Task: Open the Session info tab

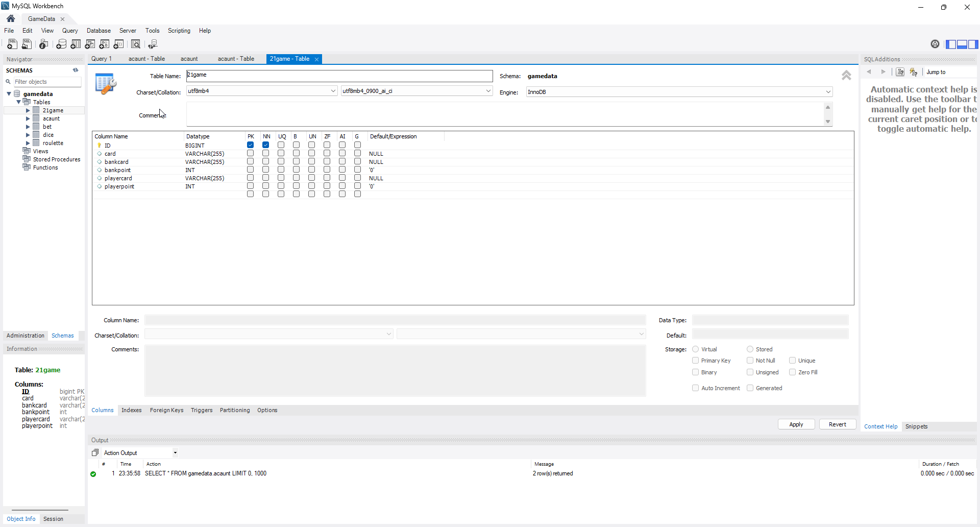Action: [x=53, y=519]
